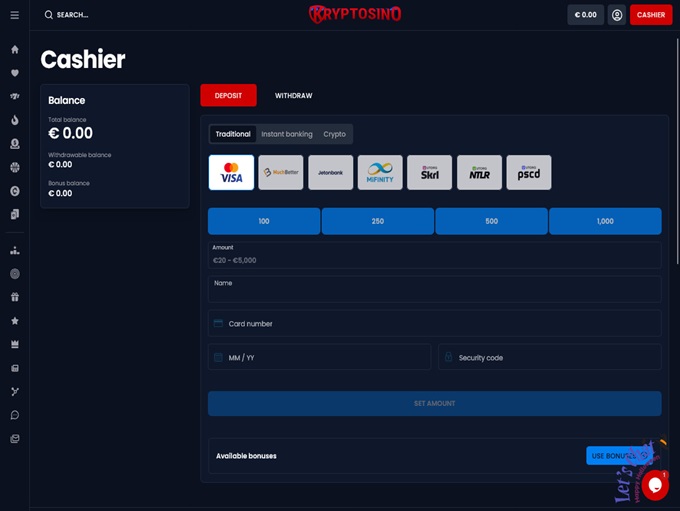
Task: Click the flame icon in the sidebar
Action: click(15, 120)
